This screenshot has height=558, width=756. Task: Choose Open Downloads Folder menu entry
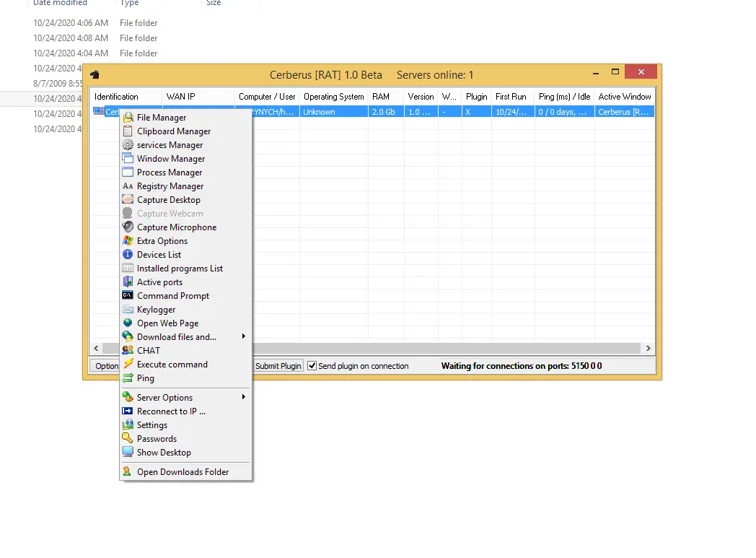pyautogui.click(x=183, y=472)
